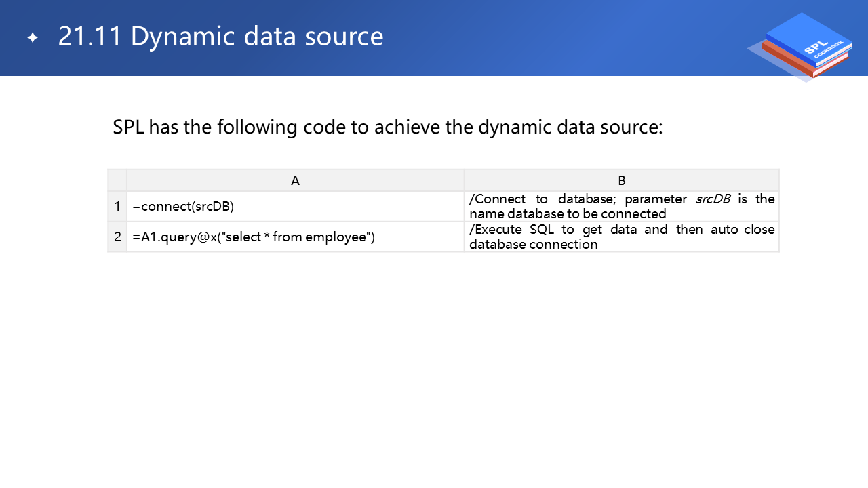
Task: Select column header B in the code table
Action: pyautogui.click(x=621, y=180)
